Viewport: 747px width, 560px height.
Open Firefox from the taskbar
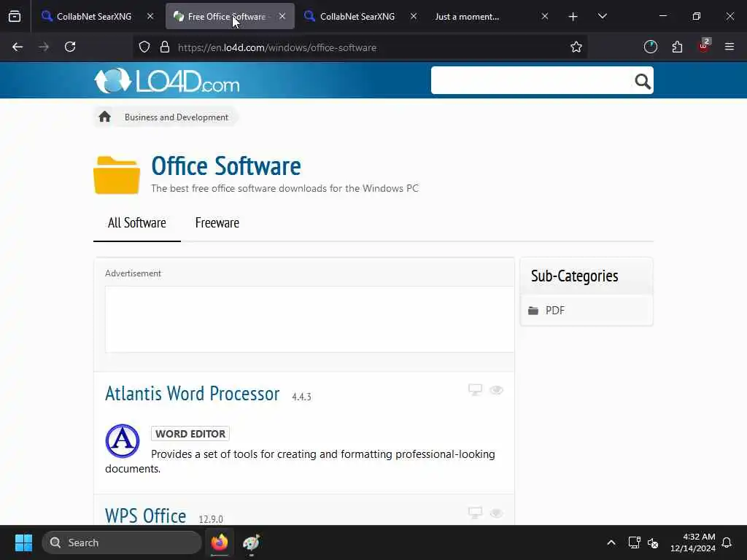(220, 542)
